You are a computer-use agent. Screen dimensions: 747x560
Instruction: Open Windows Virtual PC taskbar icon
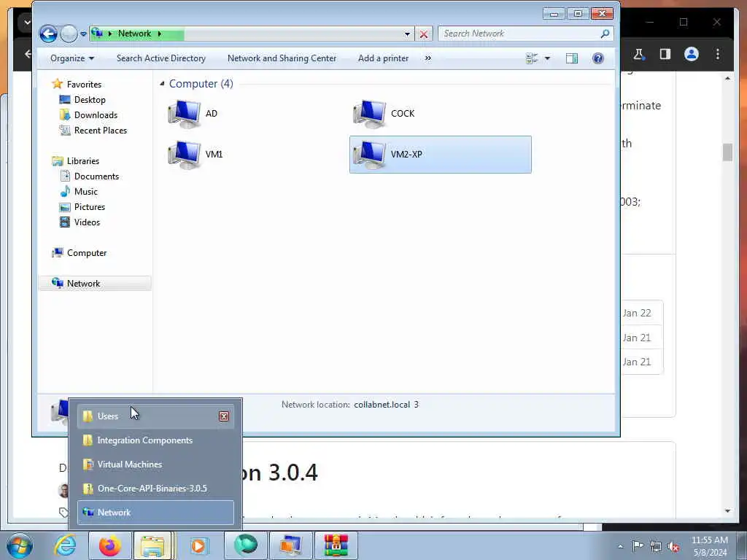tap(290, 545)
